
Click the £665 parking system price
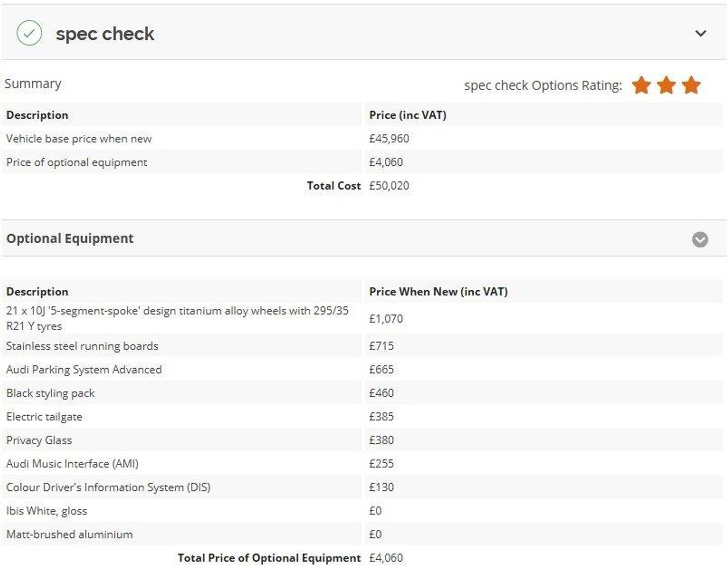pos(381,370)
